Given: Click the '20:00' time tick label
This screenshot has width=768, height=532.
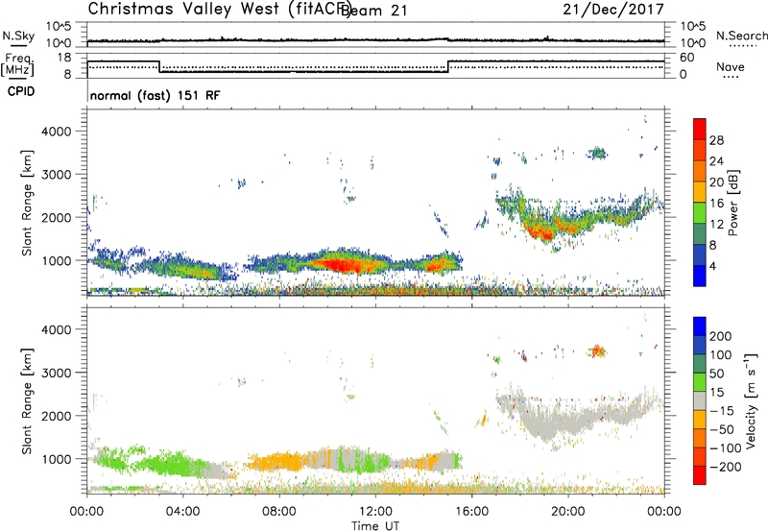Looking at the screenshot, I should pos(567,512).
